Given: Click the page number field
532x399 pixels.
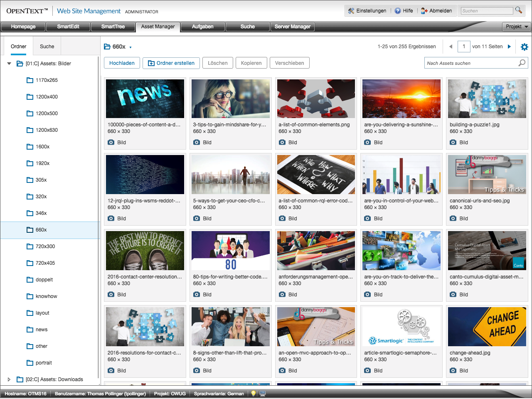Looking at the screenshot, I should coord(464,47).
